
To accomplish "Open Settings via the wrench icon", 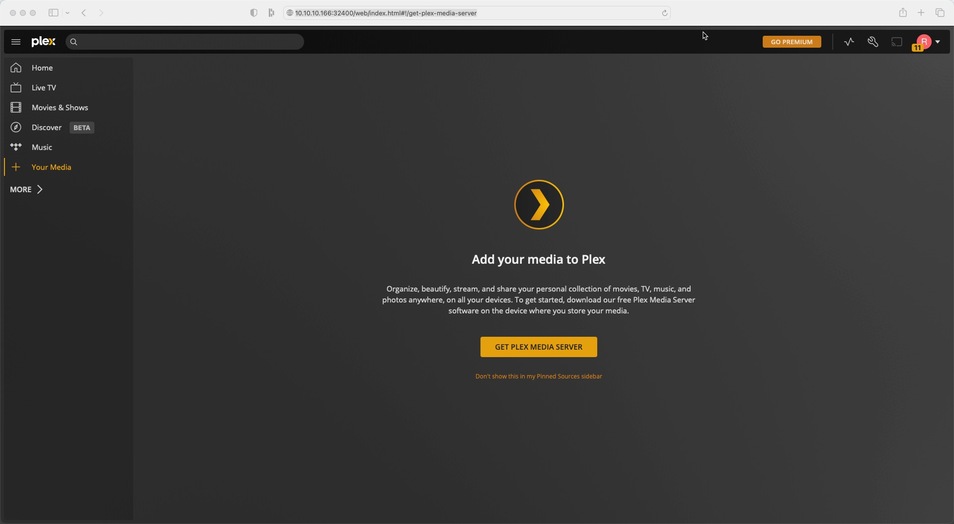I will pyautogui.click(x=873, y=42).
